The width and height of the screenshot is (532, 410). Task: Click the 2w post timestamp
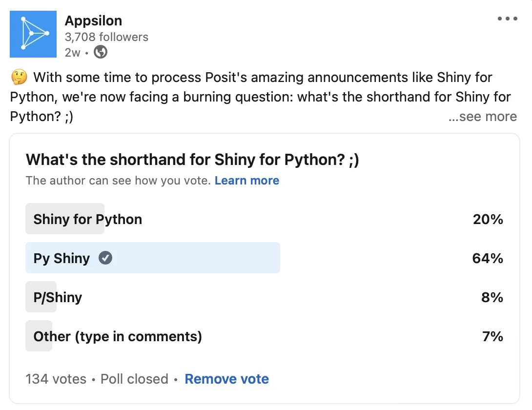(72, 52)
